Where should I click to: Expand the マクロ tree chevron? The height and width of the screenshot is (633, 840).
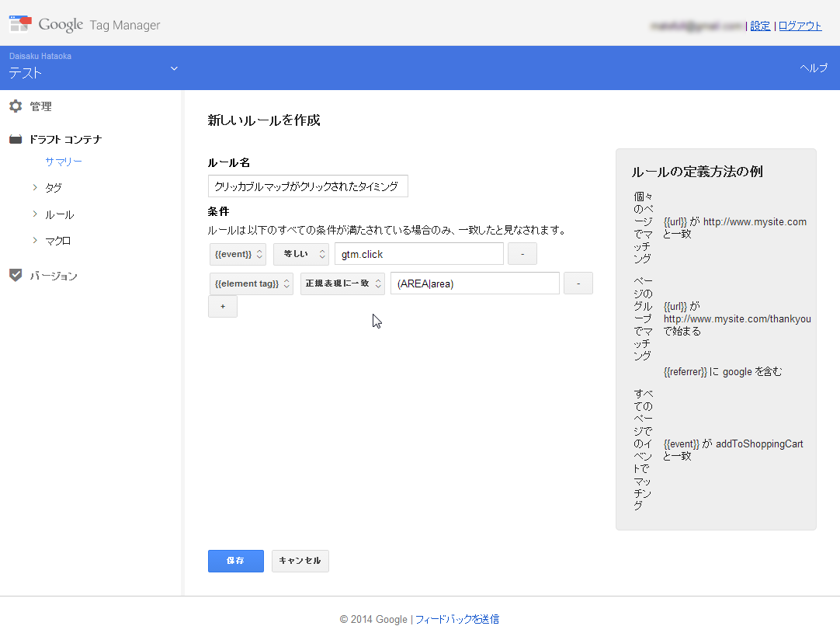35,240
